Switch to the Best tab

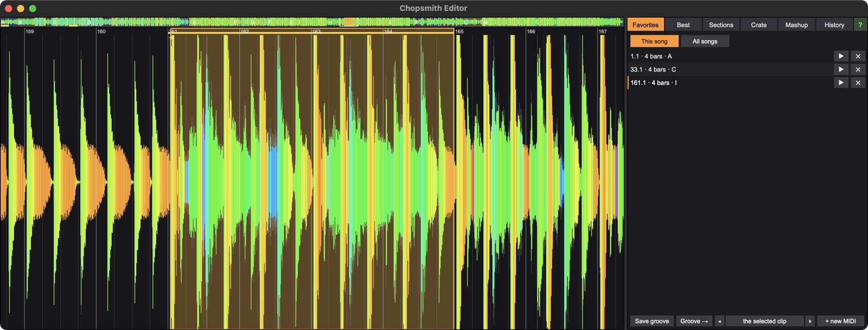(x=683, y=25)
